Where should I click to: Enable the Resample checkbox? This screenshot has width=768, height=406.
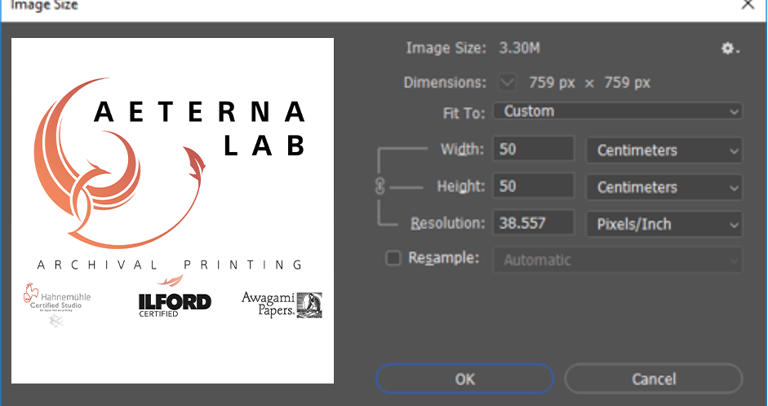(393, 258)
